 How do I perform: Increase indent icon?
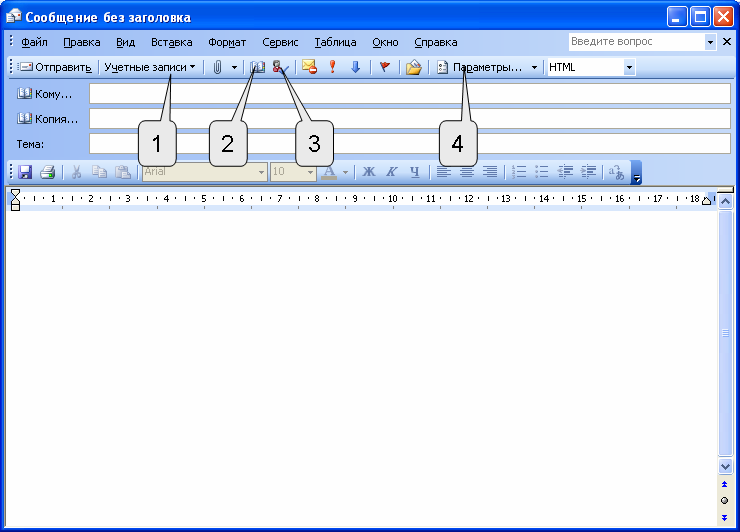[x=588, y=172]
